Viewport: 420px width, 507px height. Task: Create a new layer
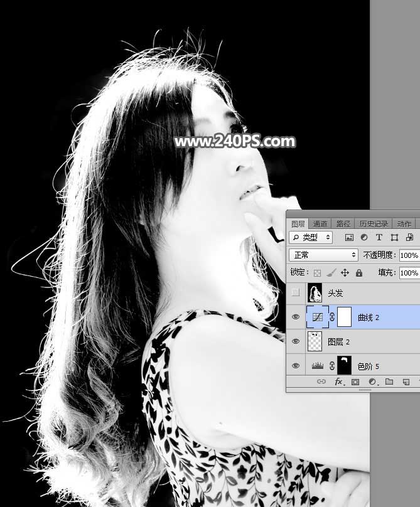[406, 382]
